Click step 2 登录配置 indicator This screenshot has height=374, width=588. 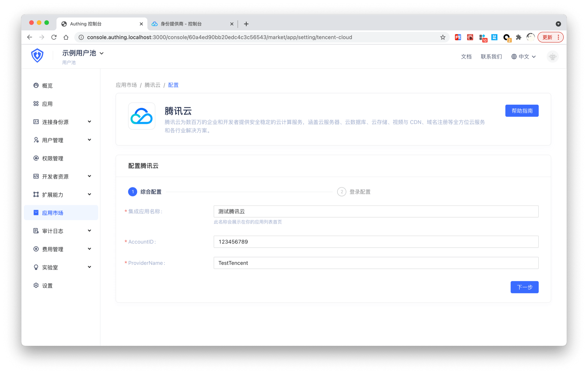tap(341, 192)
